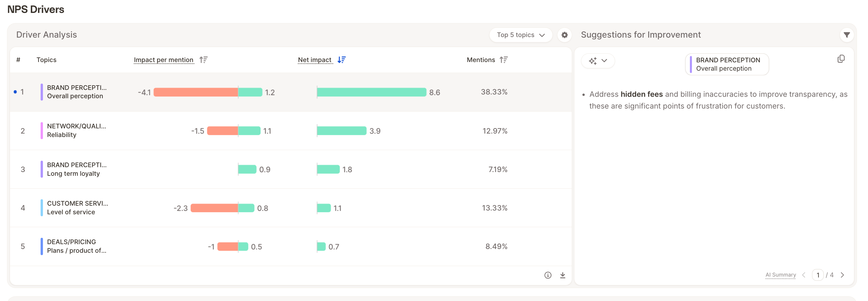Select Long term loyalty row

[290, 169]
